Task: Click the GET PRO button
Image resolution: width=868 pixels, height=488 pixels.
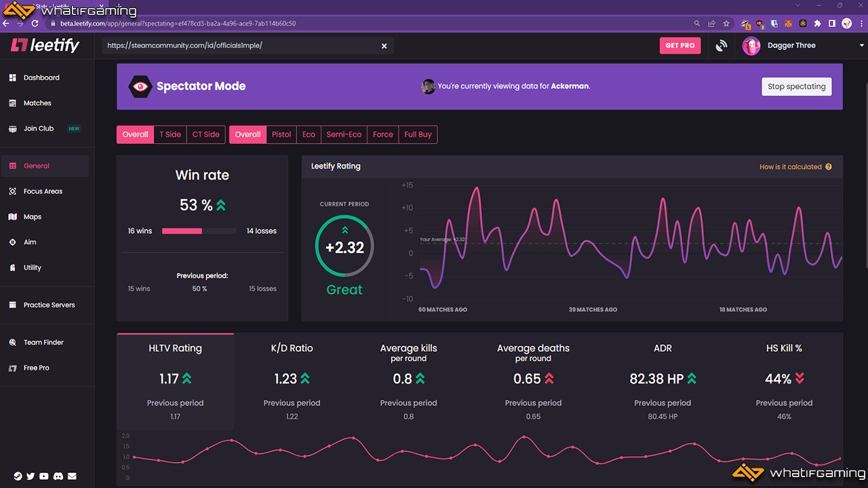Action: (x=680, y=45)
